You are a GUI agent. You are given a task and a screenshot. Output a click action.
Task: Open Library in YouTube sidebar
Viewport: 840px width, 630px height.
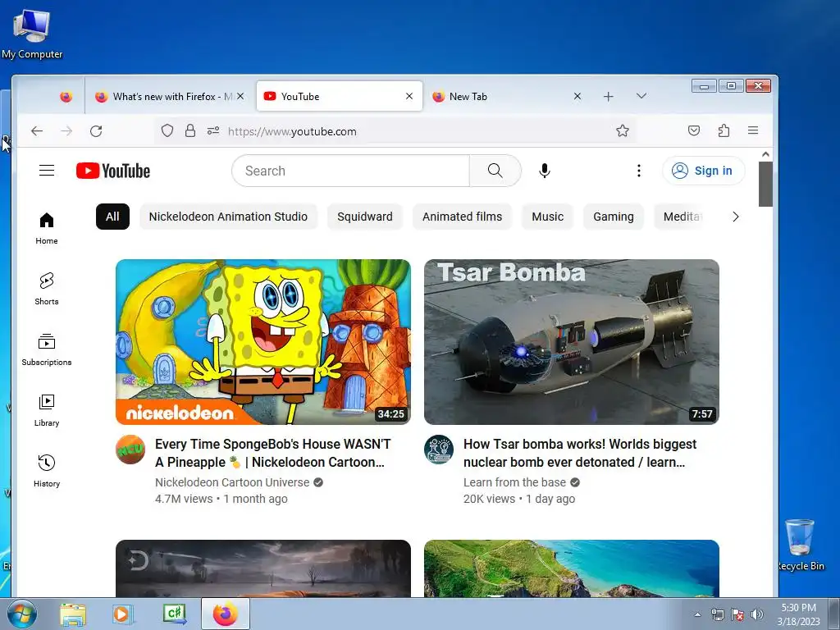coord(47,410)
